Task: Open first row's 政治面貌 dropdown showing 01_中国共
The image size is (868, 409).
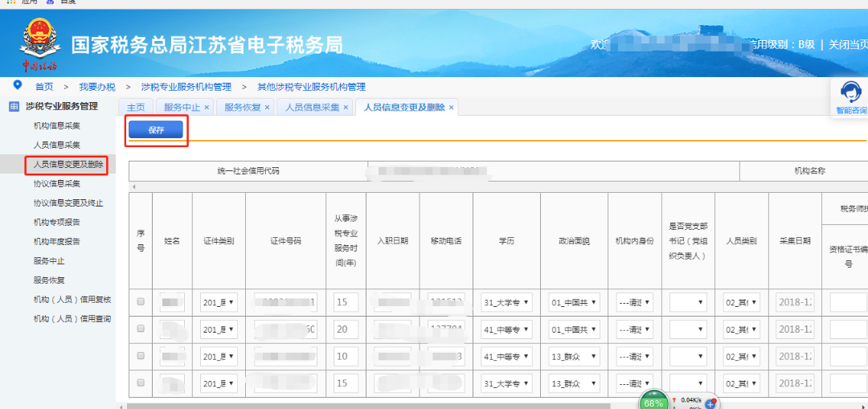Action: coord(574,302)
